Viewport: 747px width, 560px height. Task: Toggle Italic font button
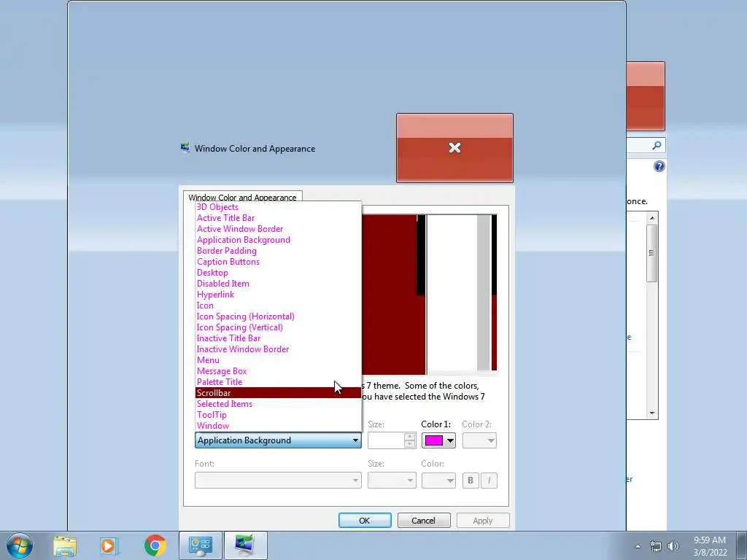pyautogui.click(x=489, y=481)
